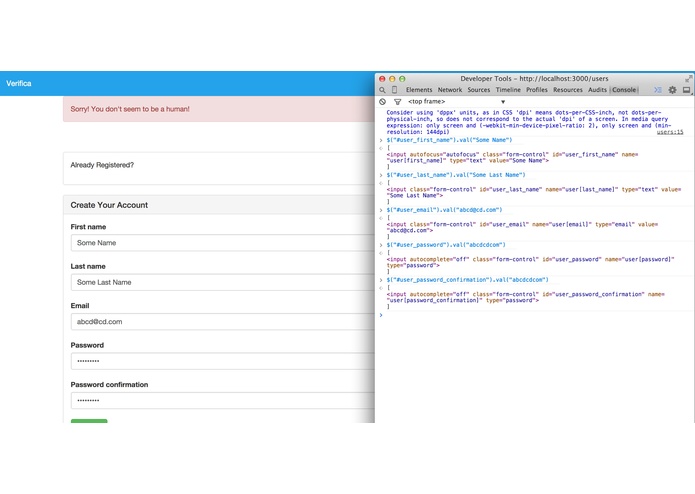This screenshot has width=695, height=494.
Task: Click the Password confirmation label
Action: click(109, 385)
